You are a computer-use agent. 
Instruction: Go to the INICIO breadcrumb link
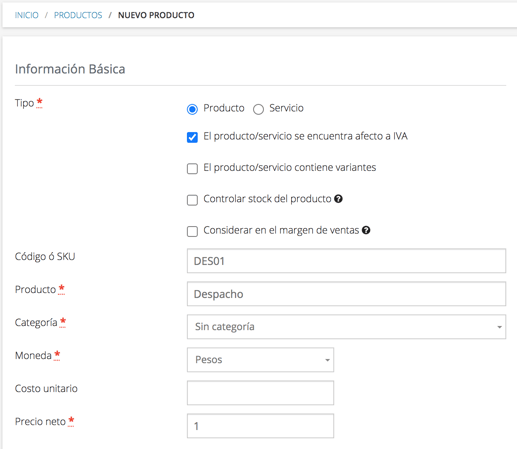click(x=27, y=15)
